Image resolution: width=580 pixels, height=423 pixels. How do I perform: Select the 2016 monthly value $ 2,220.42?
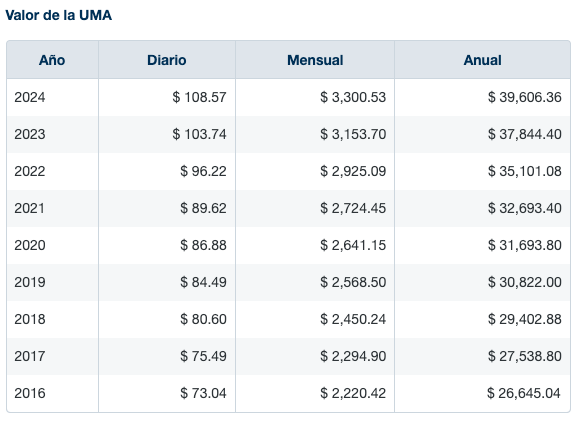(353, 393)
